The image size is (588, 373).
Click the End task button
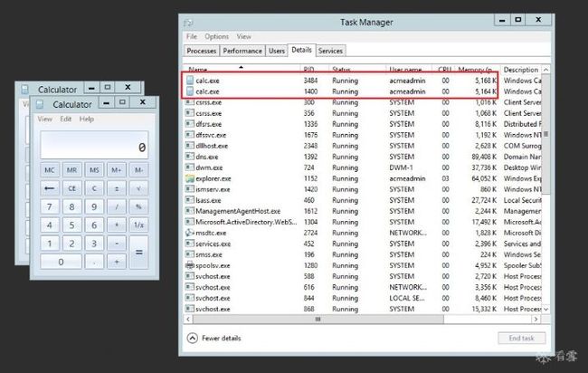[x=522, y=338]
